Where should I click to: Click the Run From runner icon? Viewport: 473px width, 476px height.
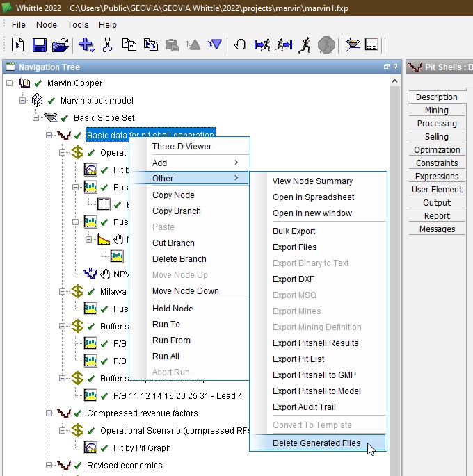283,45
